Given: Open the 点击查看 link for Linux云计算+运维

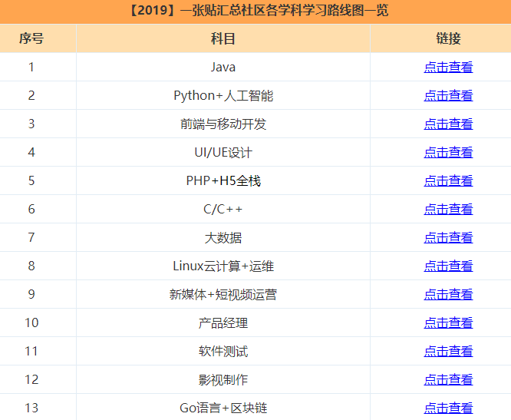Looking at the screenshot, I should click(x=448, y=266).
